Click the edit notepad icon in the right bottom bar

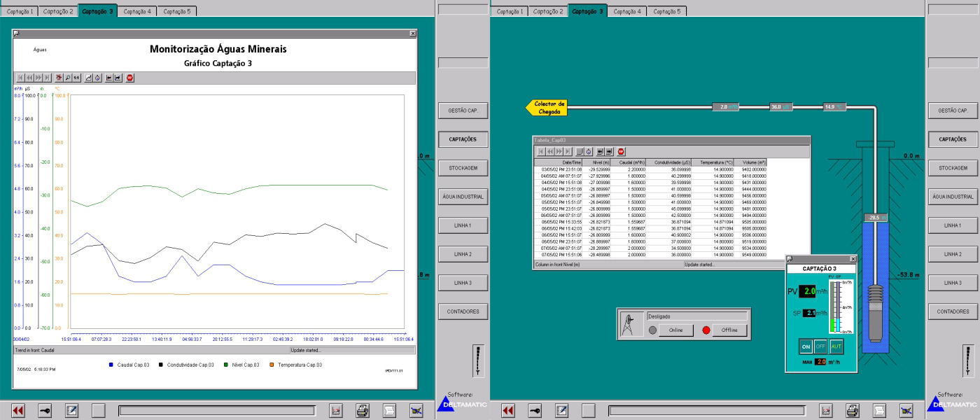561,411
